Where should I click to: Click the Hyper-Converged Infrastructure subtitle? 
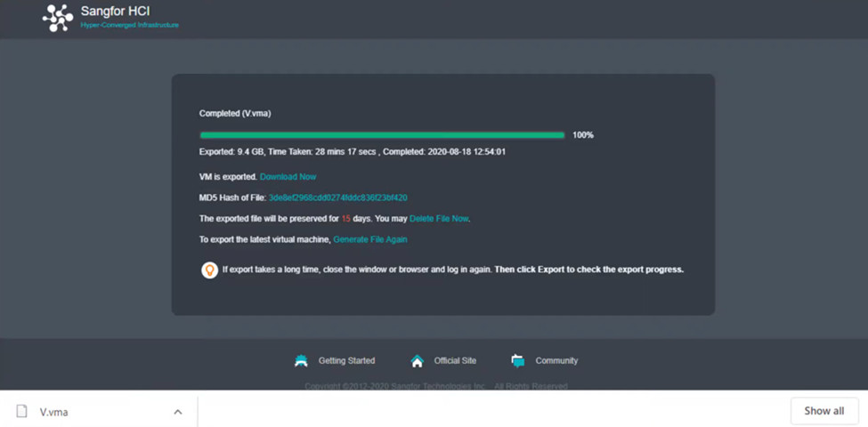coord(130,25)
